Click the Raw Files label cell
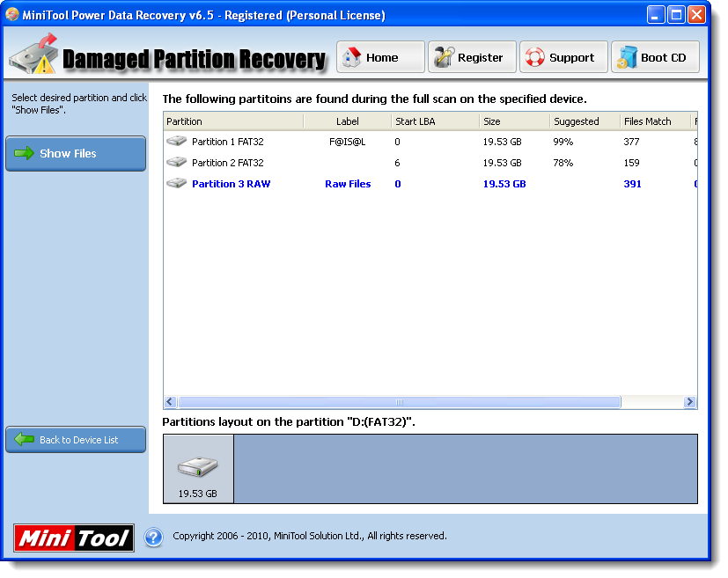 [x=348, y=184]
